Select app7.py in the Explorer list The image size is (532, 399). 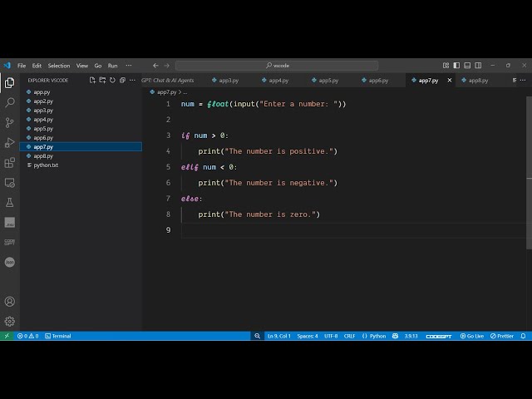[x=81, y=147]
